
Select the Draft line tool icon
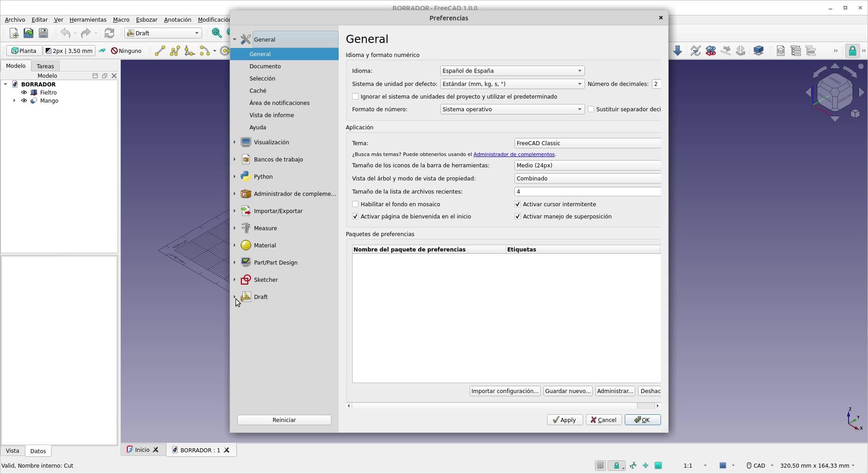pos(160,51)
